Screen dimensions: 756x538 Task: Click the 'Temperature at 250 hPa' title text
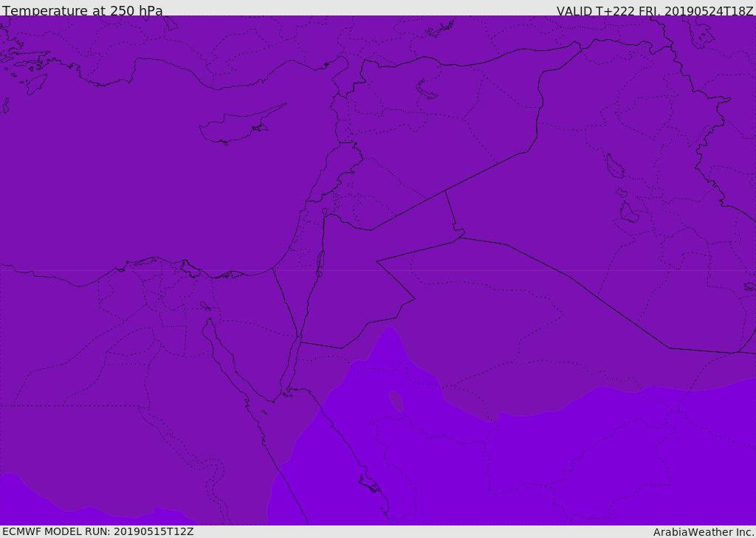click(83, 10)
